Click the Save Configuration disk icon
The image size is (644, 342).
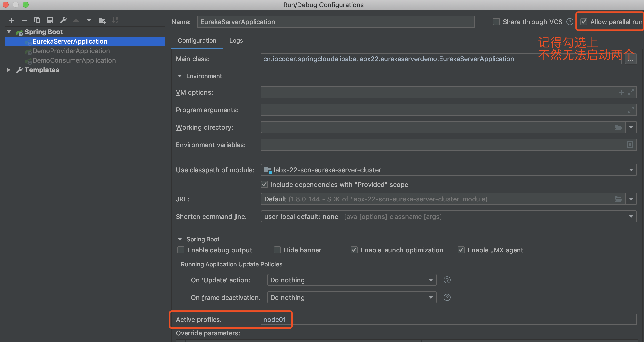50,20
